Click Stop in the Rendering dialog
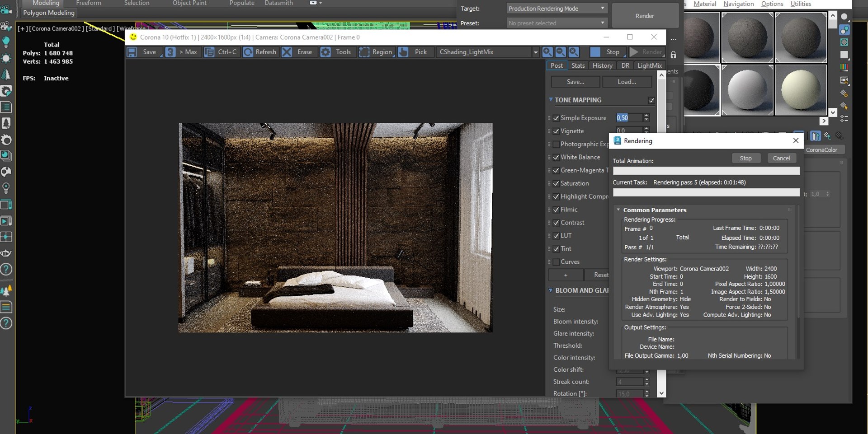Screen dimensions: 868x434 [x=745, y=158]
